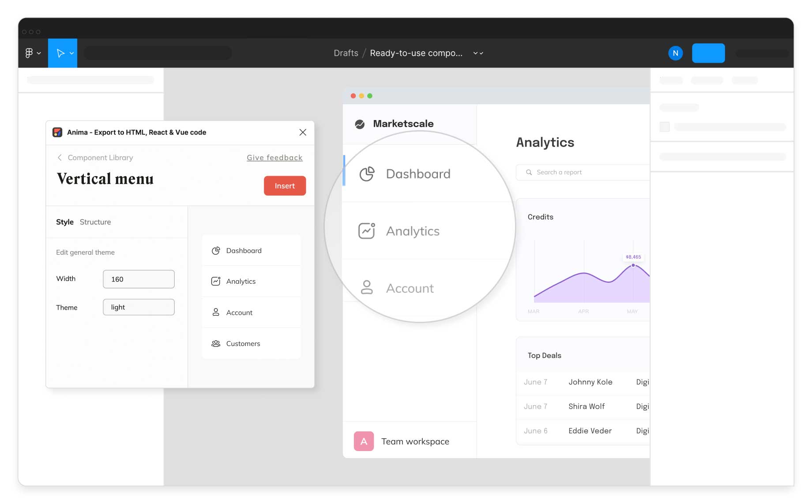Viewport: 812px width, 504px height.
Task: Click the Analytics chart icon in plugin preview
Action: point(216,282)
